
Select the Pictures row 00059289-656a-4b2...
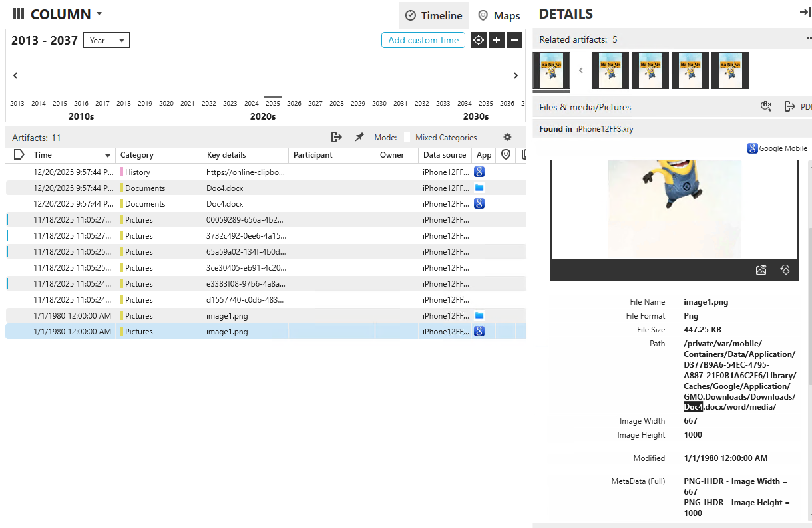click(266, 219)
